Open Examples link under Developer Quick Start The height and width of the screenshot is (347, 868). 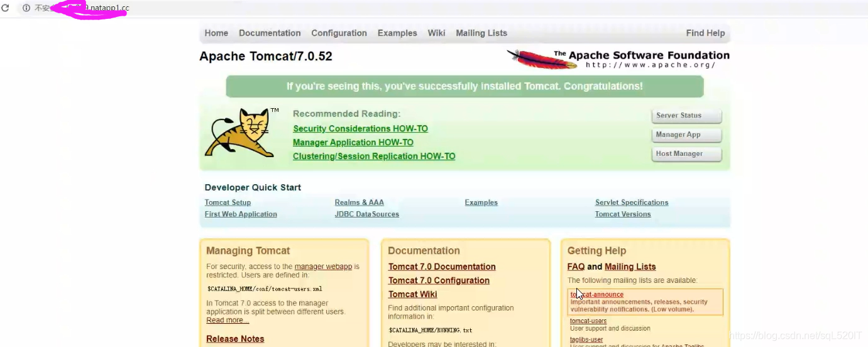(x=481, y=202)
